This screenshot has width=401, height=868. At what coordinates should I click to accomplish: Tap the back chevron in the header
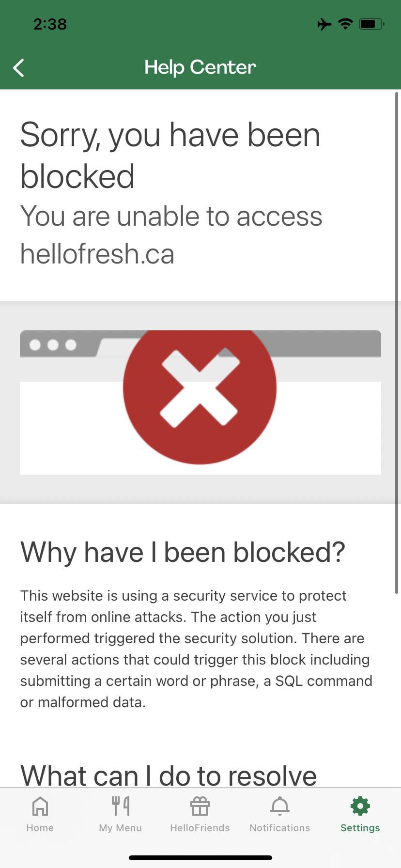(x=19, y=68)
